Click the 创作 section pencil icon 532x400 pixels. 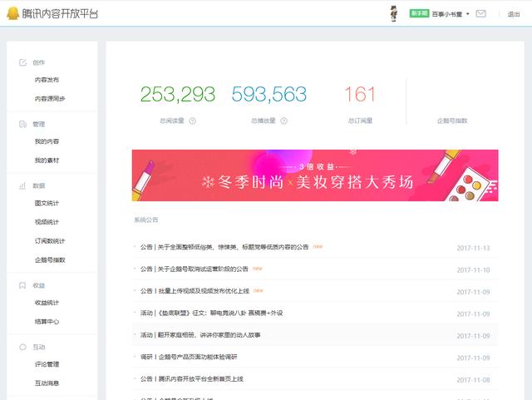click(22, 62)
